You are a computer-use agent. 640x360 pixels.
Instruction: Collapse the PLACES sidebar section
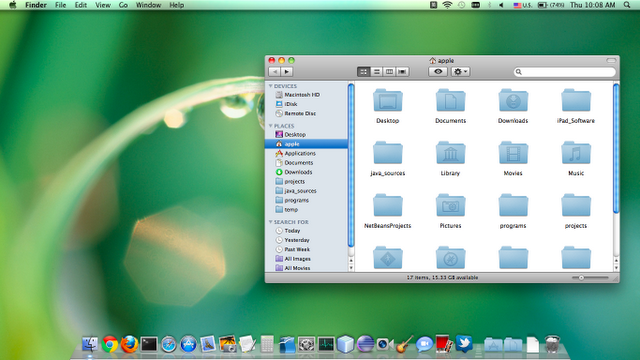pyautogui.click(x=271, y=126)
